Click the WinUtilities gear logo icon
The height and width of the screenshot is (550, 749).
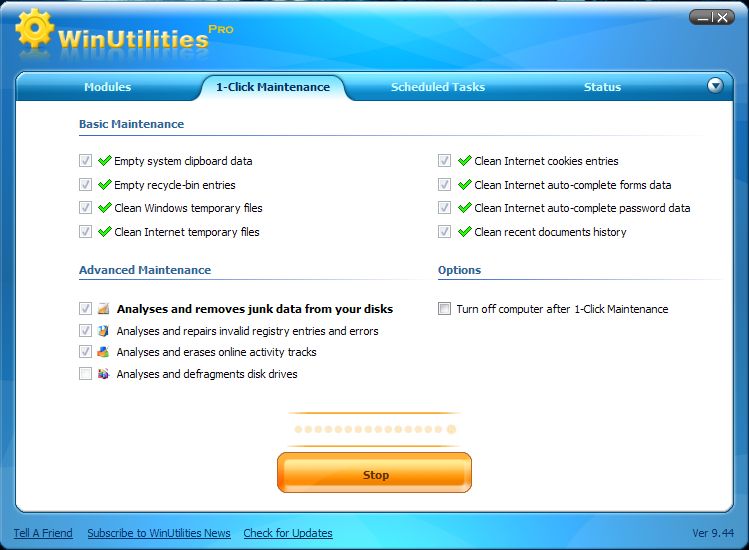(x=34, y=28)
